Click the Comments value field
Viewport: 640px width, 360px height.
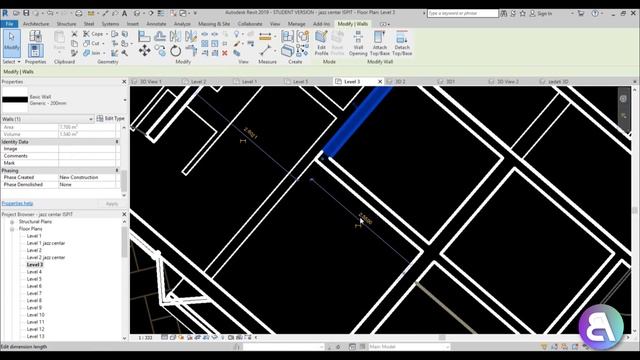87,156
